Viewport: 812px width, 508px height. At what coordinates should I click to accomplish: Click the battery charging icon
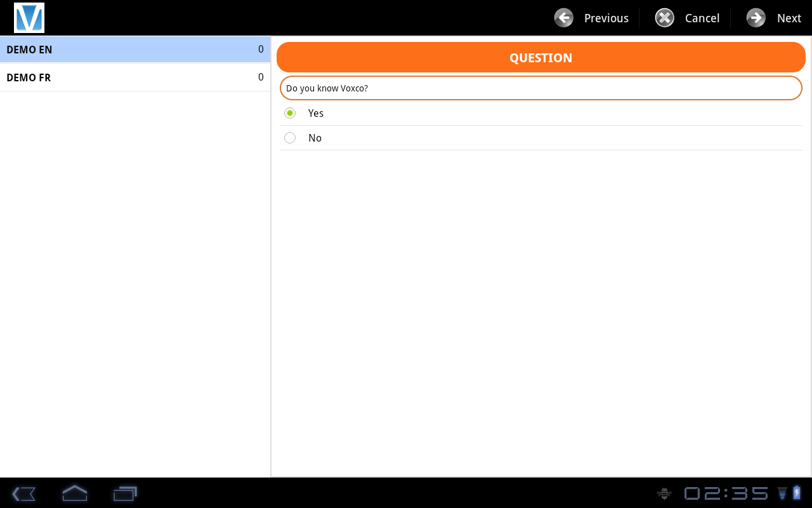797,493
